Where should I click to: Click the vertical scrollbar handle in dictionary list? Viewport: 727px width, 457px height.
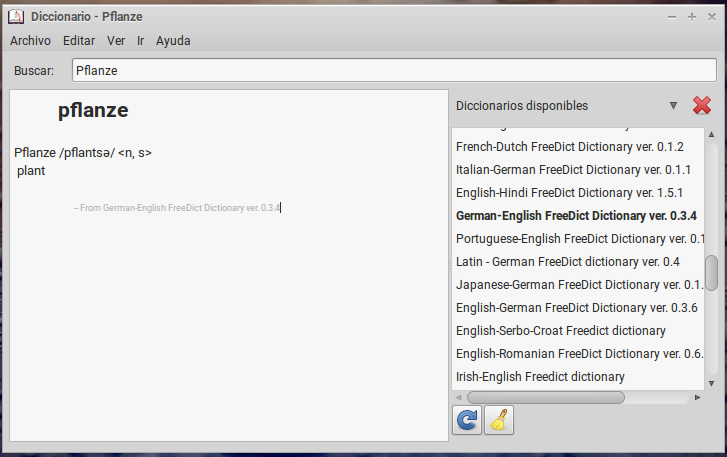coord(711,271)
